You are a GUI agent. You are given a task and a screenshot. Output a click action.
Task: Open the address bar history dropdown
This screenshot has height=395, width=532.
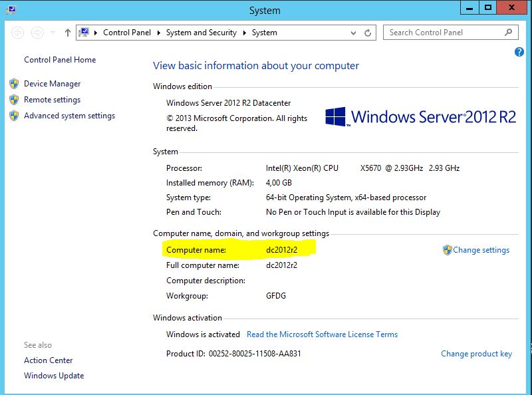point(353,33)
